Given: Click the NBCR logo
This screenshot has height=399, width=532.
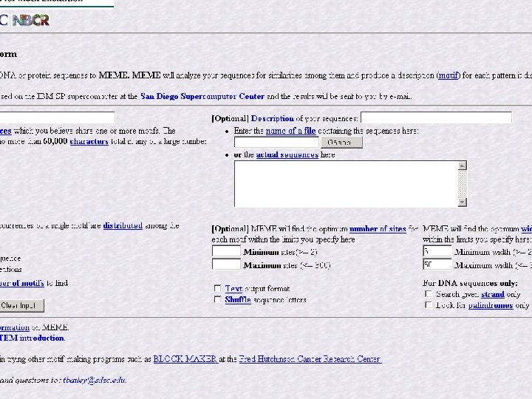Looking at the screenshot, I should (31, 21).
